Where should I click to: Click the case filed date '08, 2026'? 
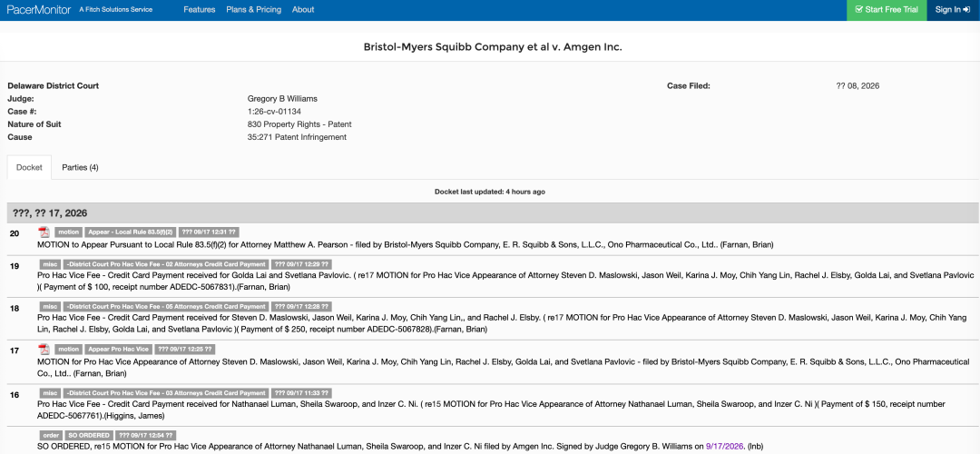(x=857, y=85)
